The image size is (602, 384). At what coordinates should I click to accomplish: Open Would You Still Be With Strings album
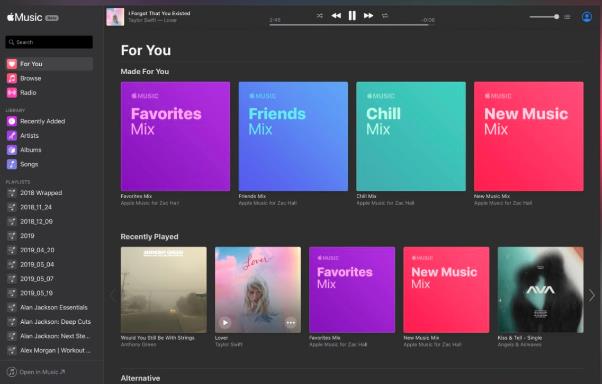click(x=164, y=290)
